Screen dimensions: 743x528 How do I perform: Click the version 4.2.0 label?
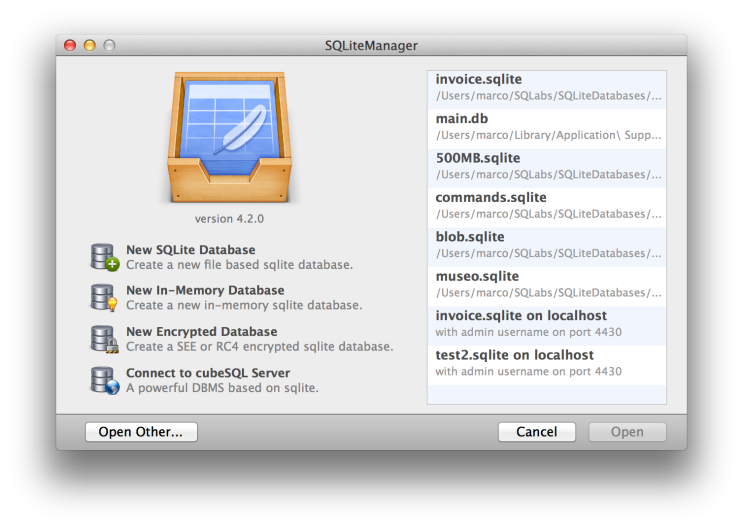tap(229, 219)
